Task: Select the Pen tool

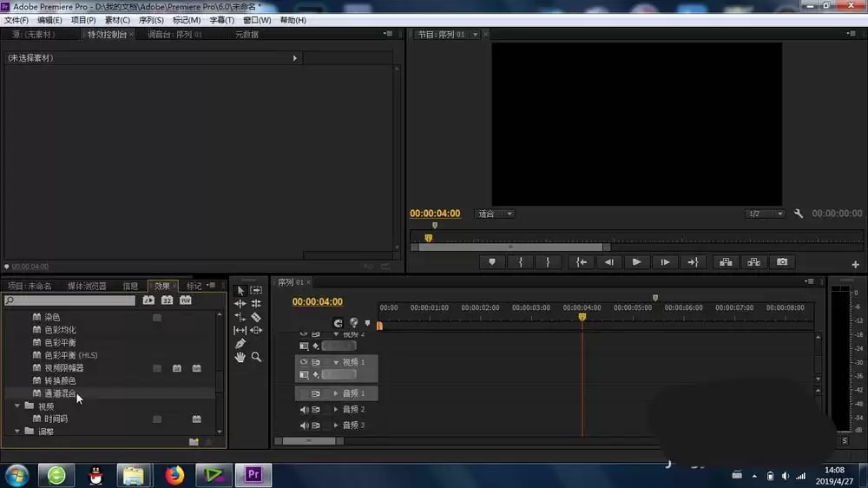Action: [240, 344]
